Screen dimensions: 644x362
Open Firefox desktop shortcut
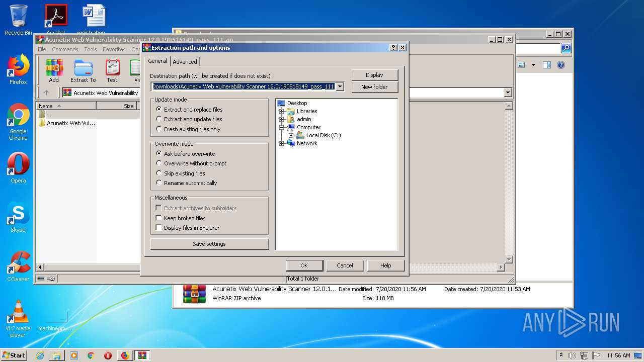click(x=18, y=69)
